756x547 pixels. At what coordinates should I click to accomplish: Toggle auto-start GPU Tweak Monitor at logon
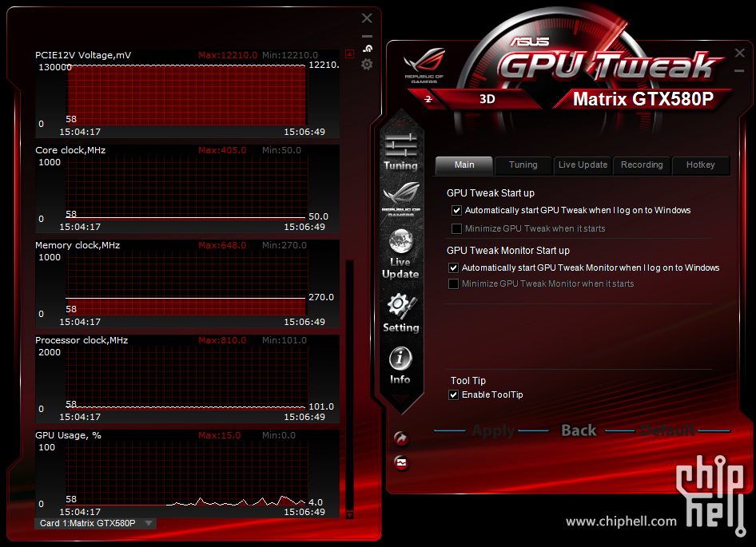[453, 268]
